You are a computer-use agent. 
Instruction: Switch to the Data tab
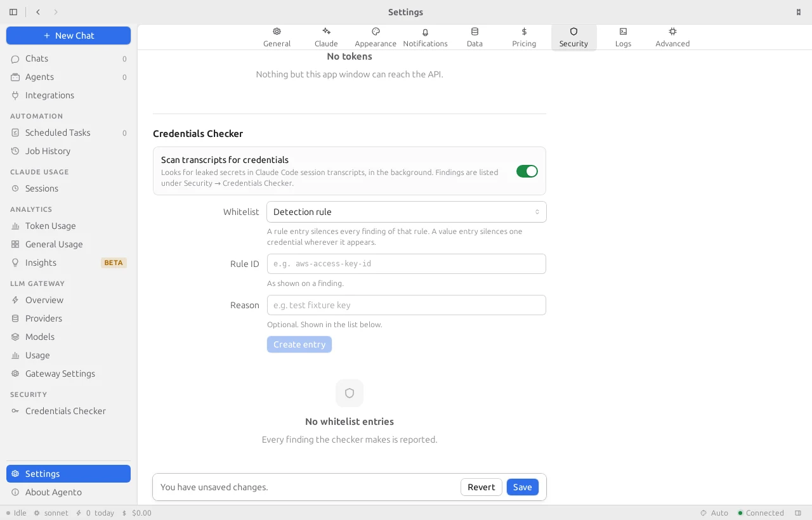click(475, 37)
